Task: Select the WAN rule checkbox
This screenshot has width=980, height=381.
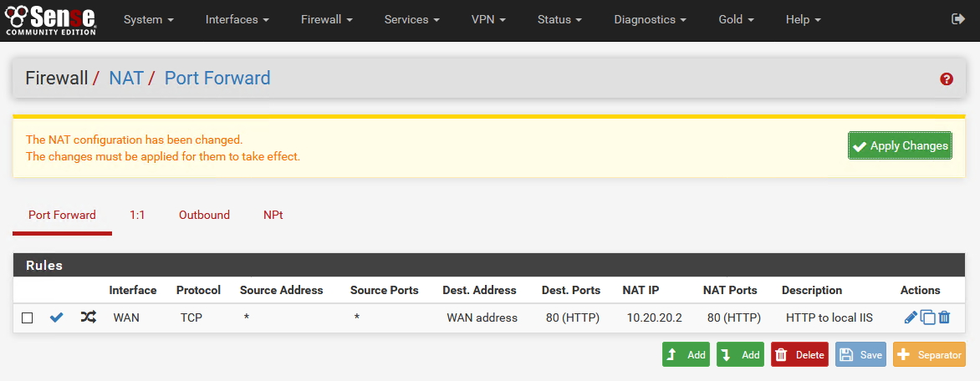Action: click(27, 317)
